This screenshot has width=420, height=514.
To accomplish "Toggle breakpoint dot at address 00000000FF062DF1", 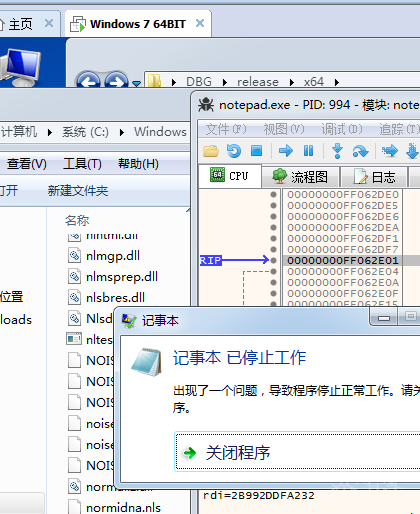I will click(274, 238).
